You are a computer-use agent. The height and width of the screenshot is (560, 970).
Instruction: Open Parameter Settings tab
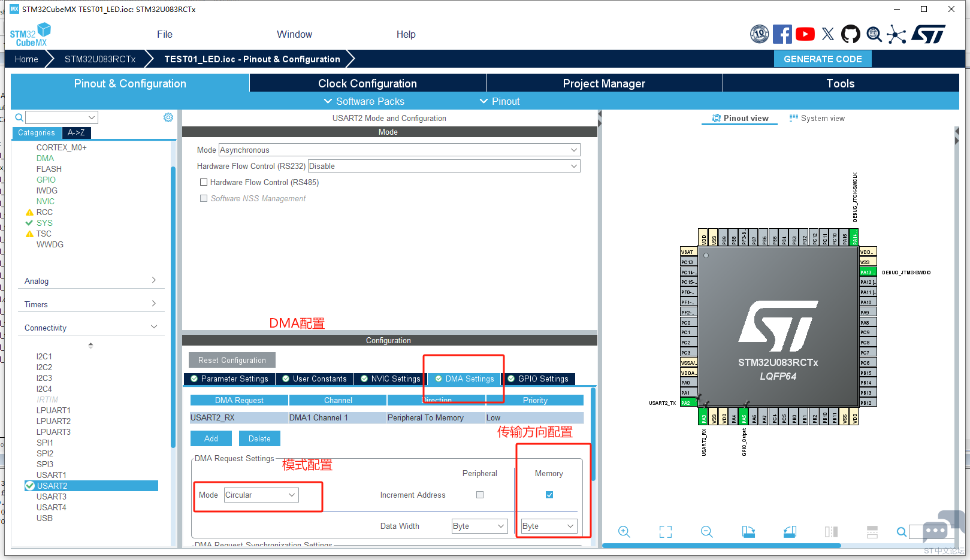coord(229,379)
